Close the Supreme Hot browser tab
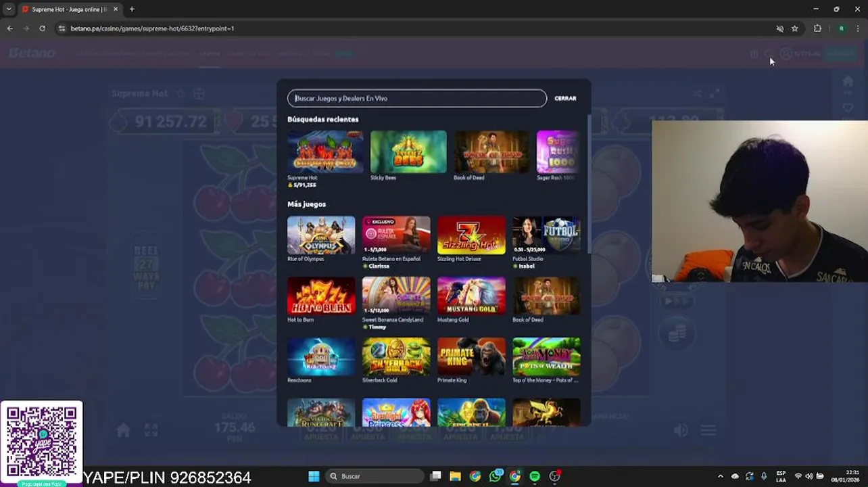The height and width of the screenshot is (487, 868). pyautogui.click(x=116, y=9)
